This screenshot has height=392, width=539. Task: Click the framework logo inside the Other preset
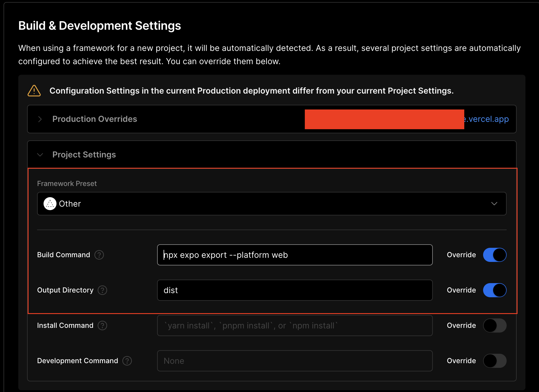point(50,203)
